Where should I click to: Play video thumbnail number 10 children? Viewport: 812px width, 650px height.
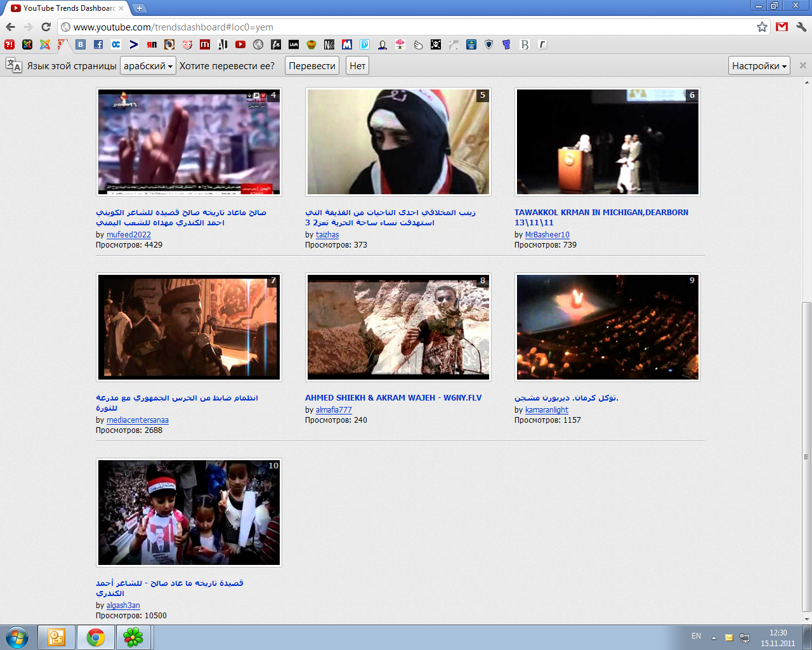pyautogui.click(x=189, y=512)
